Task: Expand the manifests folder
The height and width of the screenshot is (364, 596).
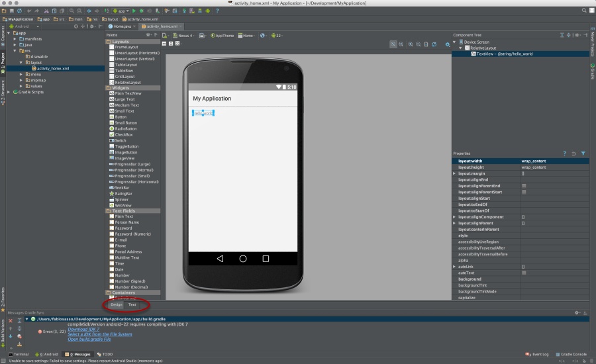Action: point(15,39)
